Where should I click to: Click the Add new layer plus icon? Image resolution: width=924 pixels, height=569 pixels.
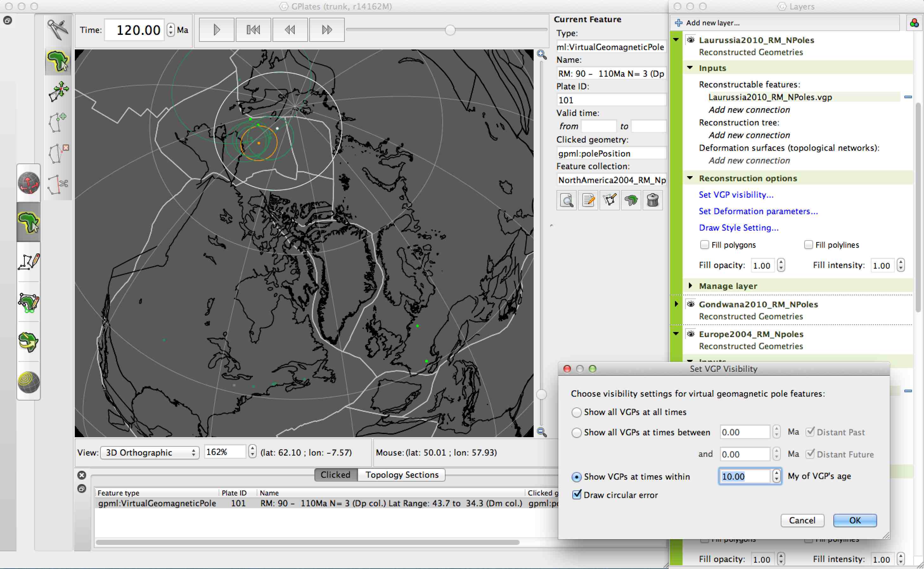click(x=679, y=23)
